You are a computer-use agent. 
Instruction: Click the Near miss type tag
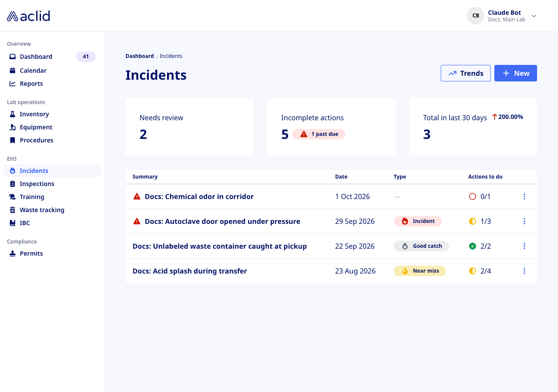click(420, 271)
